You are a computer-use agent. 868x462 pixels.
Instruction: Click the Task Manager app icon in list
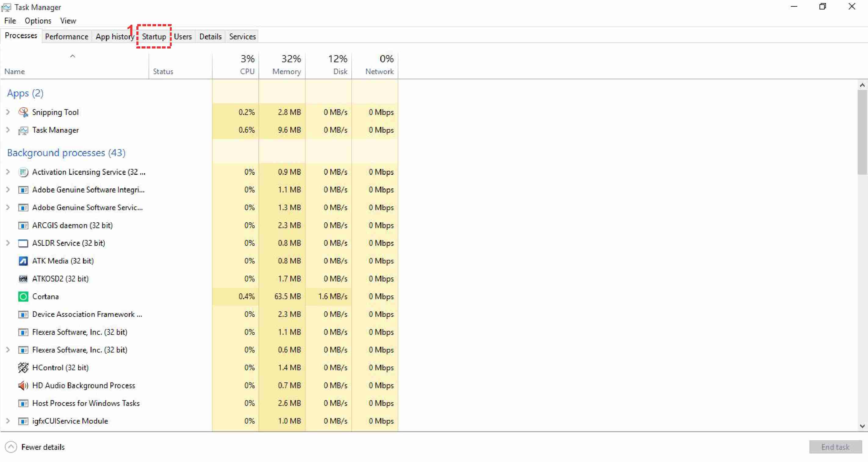coord(23,131)
